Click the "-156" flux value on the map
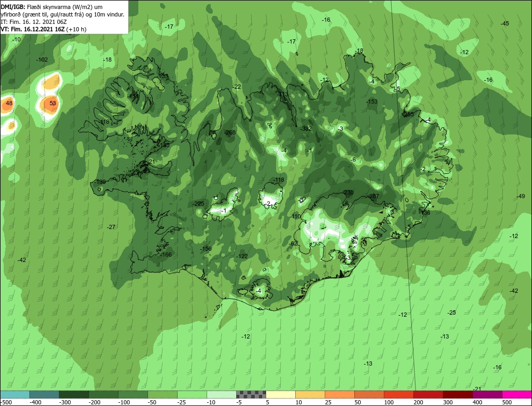This screenshot has height=406, width=532. point(205,249)
